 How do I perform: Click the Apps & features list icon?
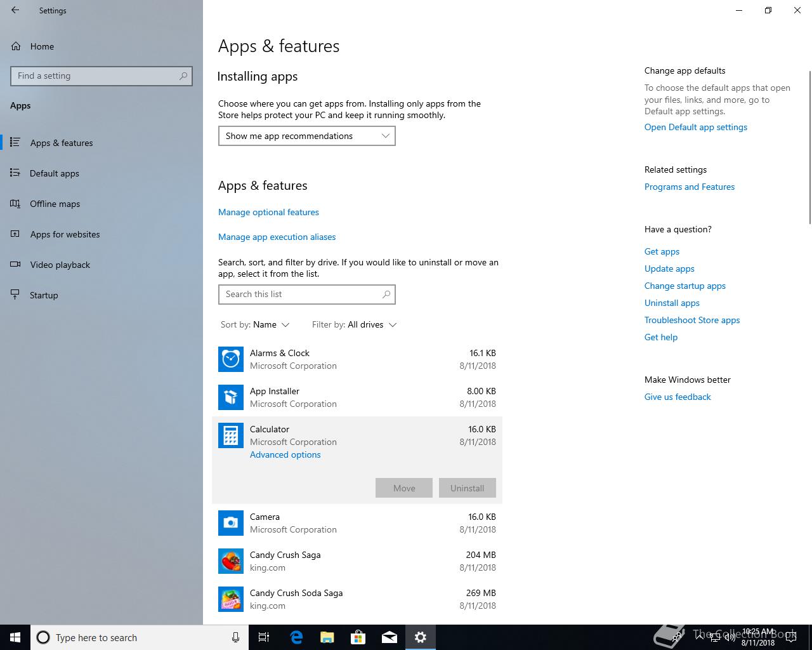(x=15, y=142)
